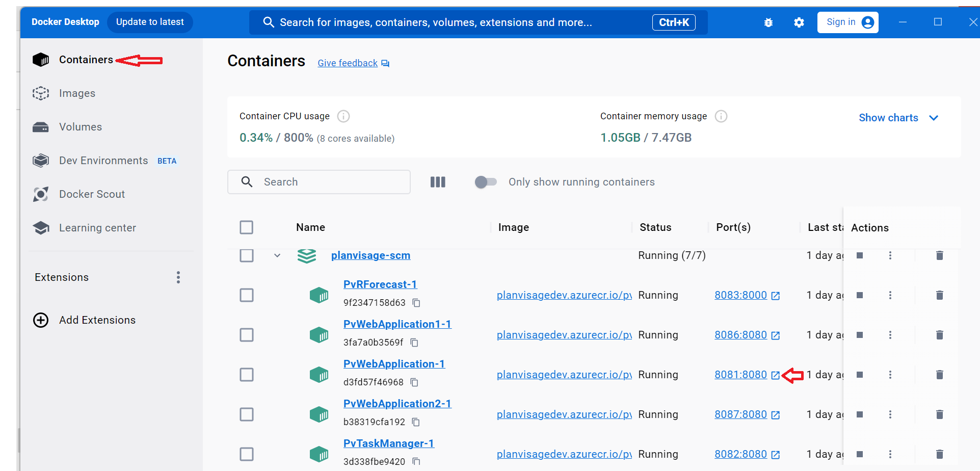Image resolution: width=980 pixels, height=471 pixels.
Task: Click the Add Extensions plus icon
Action: (41, 320)
